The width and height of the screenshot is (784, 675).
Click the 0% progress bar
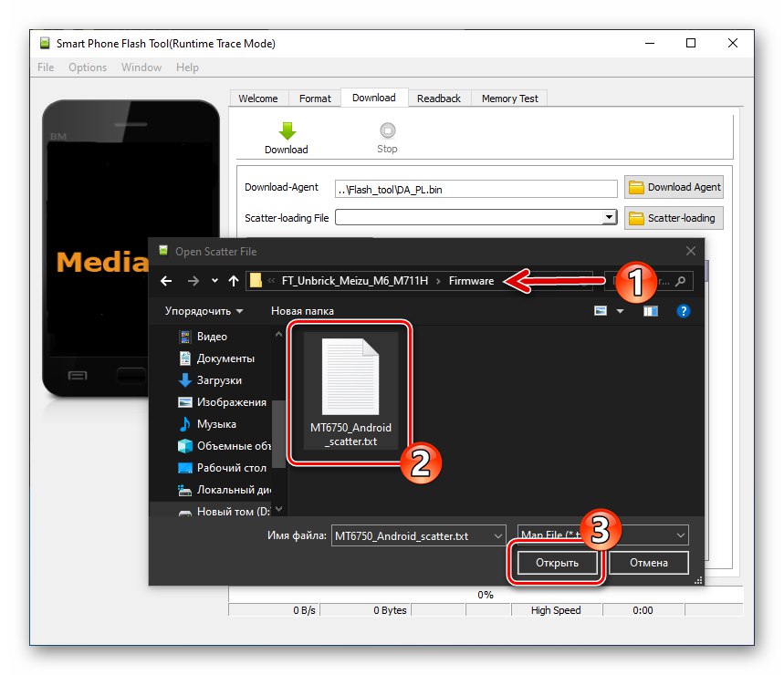pyautogui.click(x=485, y=595)
